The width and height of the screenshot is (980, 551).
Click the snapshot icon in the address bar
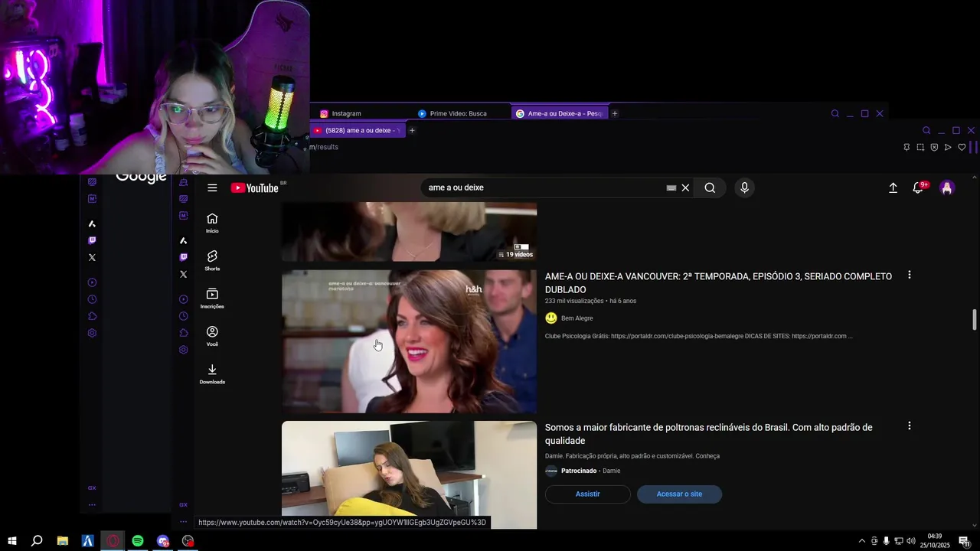coord(920,147)
